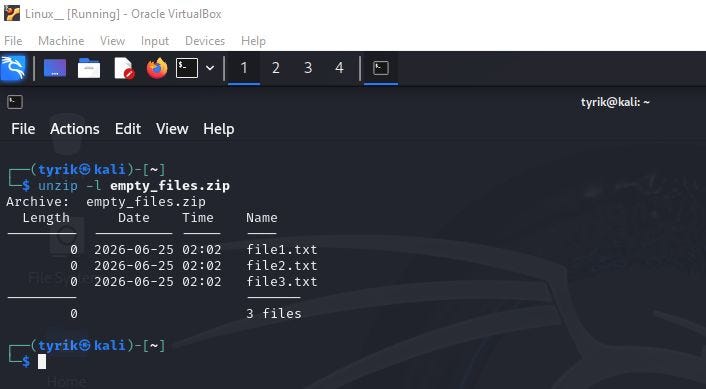706x389 pixels.
Task: Click the 02:02 time in file3.txt row
Action: 202,282
